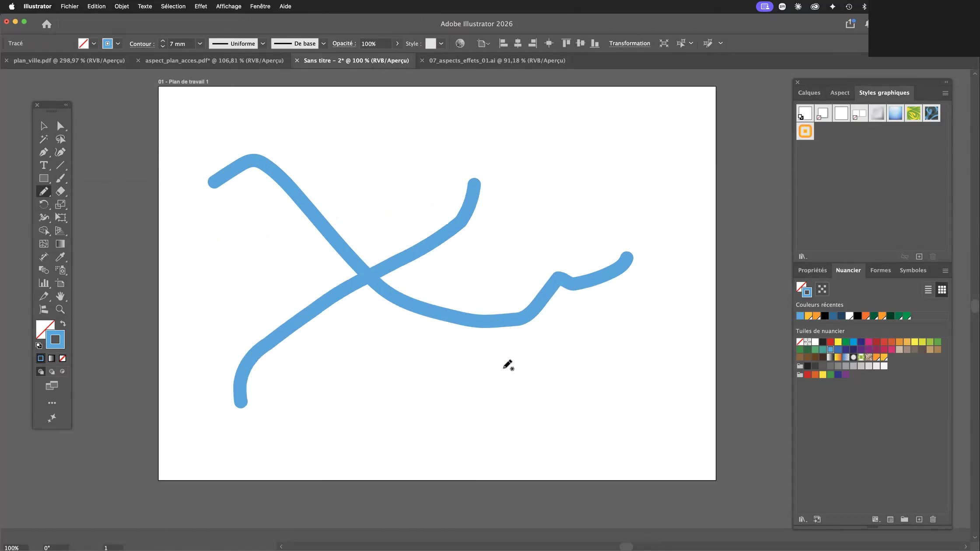This screenshot has height=551, width=980.
Task: Select the Magic Wand tool
Action: (44, 139)
